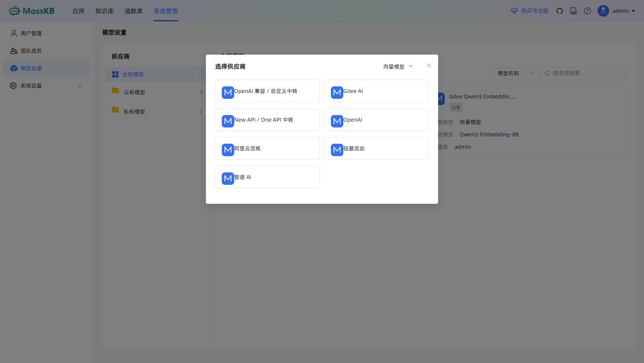Switch to the 应用 tab

point(79,11)
